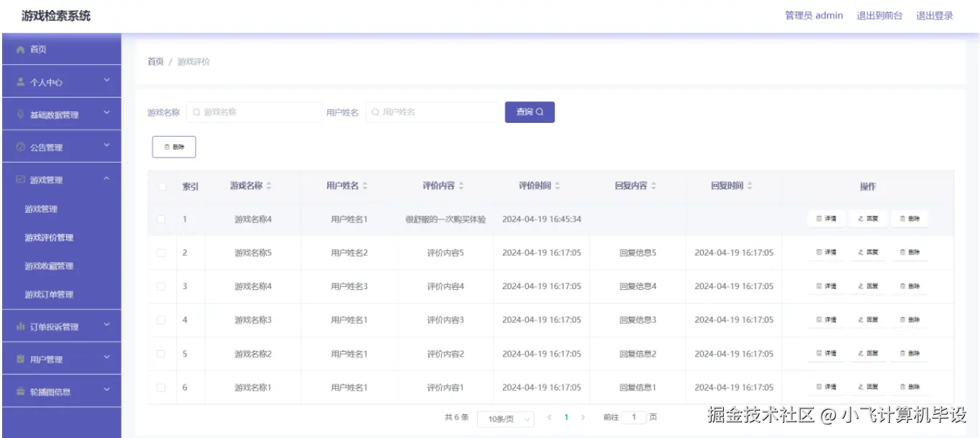The image size is (980, 438).
Task: Tick the select-all checkbox in table header
Action: coord(162,187)
